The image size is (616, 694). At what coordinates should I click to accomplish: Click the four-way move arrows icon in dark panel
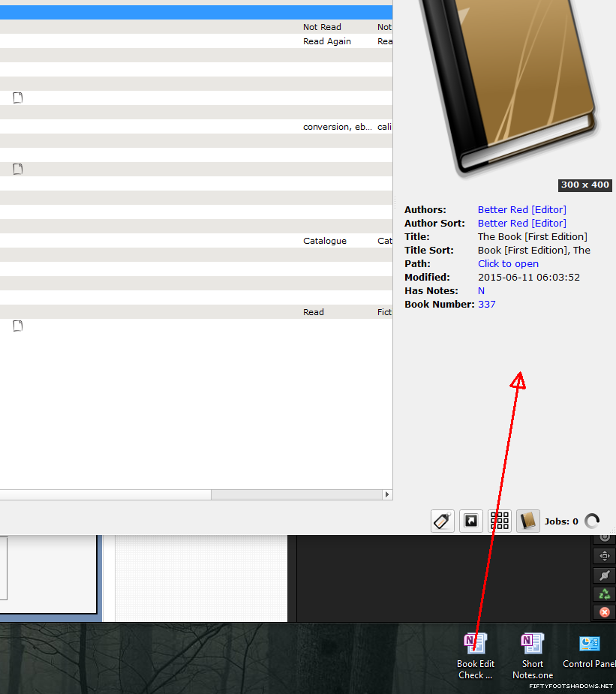pyautogui.click(x=605, y=555)
